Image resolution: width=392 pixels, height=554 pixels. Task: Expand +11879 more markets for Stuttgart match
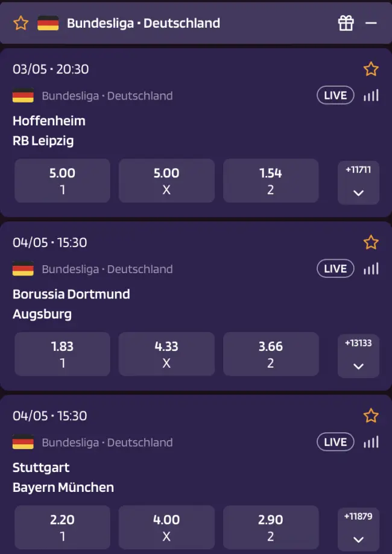tap(358, 530)
